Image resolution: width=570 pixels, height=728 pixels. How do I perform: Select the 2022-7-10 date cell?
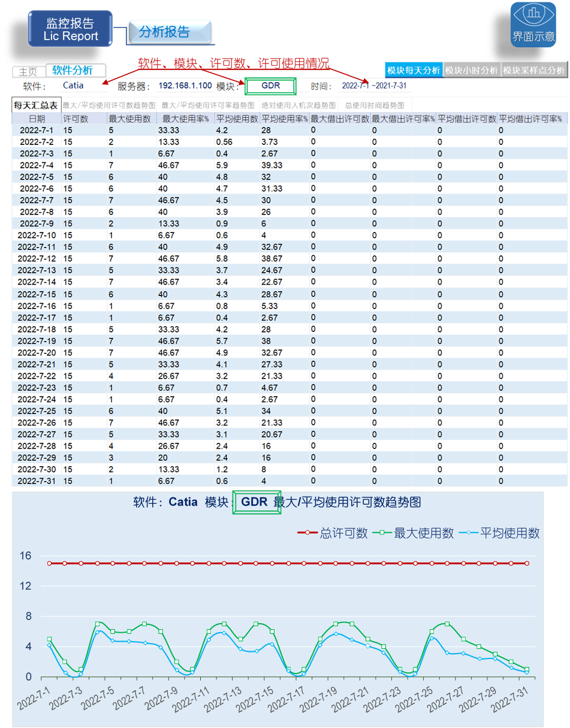(x=37, y=235)
